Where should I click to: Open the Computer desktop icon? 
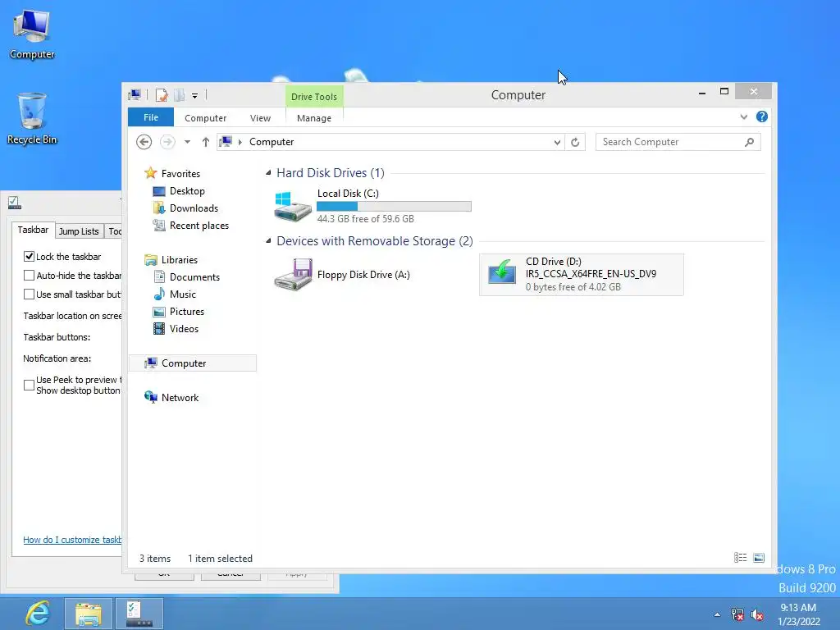pyautogui.click(x=32, y=34)
